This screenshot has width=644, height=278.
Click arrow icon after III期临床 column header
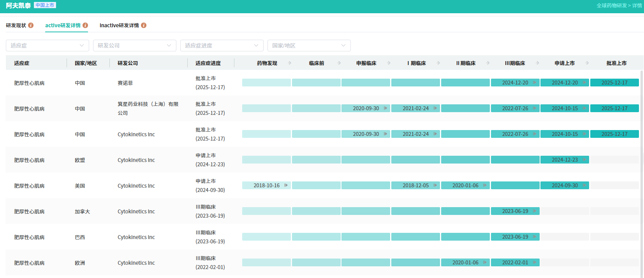[537, 63]
